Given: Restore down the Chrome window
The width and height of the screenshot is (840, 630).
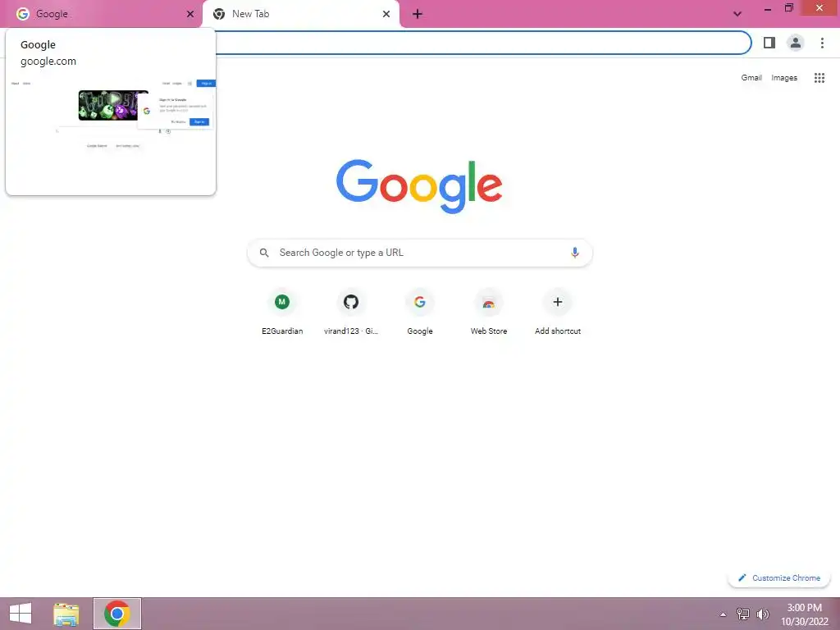Looking at the screenshot, I should [788, 8].
